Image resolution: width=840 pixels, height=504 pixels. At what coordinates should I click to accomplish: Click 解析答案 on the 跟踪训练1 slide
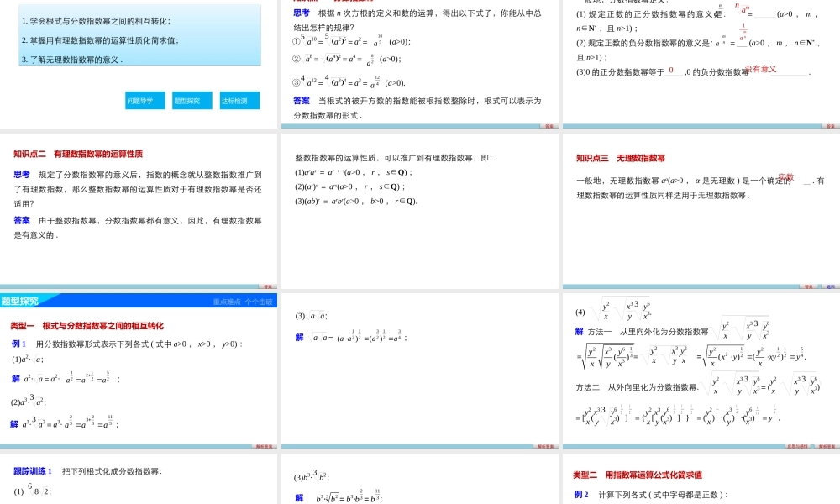pos(265,501)
